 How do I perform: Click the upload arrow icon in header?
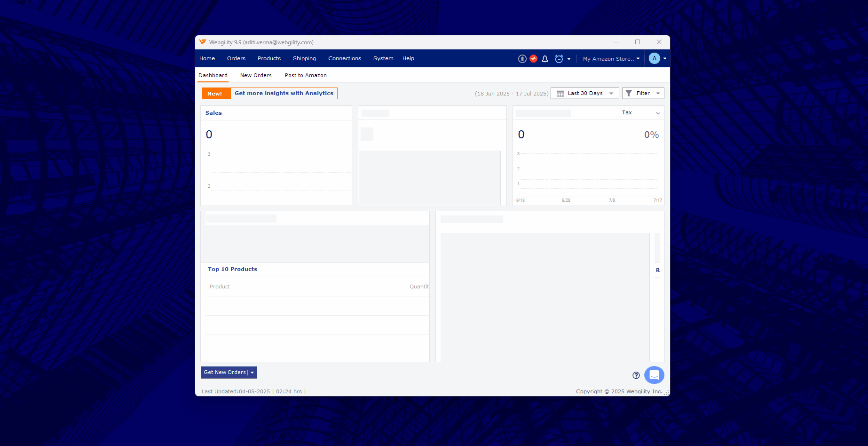[522, 59]
